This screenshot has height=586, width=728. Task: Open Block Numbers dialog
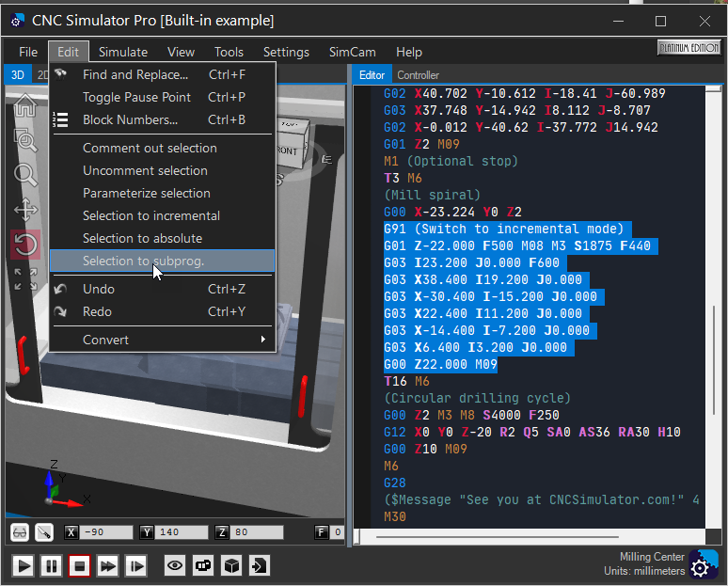click(x=163, y=119)
